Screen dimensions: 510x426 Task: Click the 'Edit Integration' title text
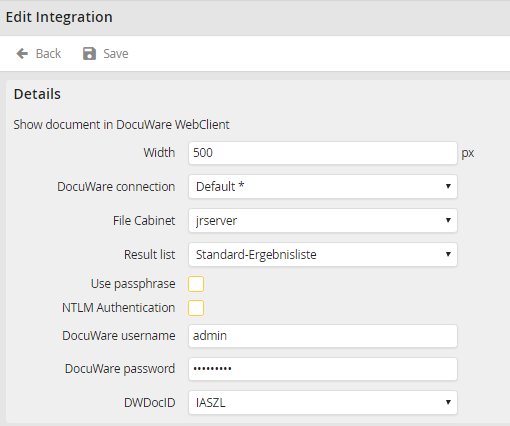(x=59, y=17)
